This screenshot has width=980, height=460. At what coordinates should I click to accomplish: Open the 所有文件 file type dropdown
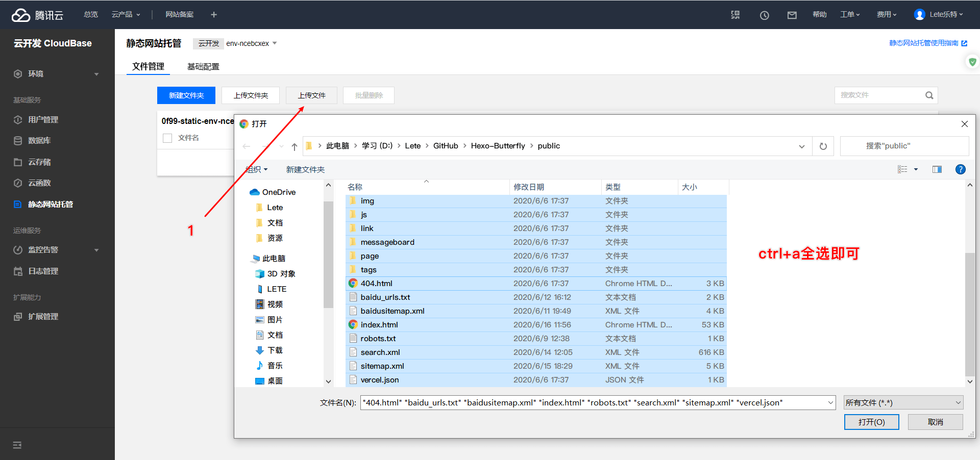pyautogui.click(x=902, y=403)
